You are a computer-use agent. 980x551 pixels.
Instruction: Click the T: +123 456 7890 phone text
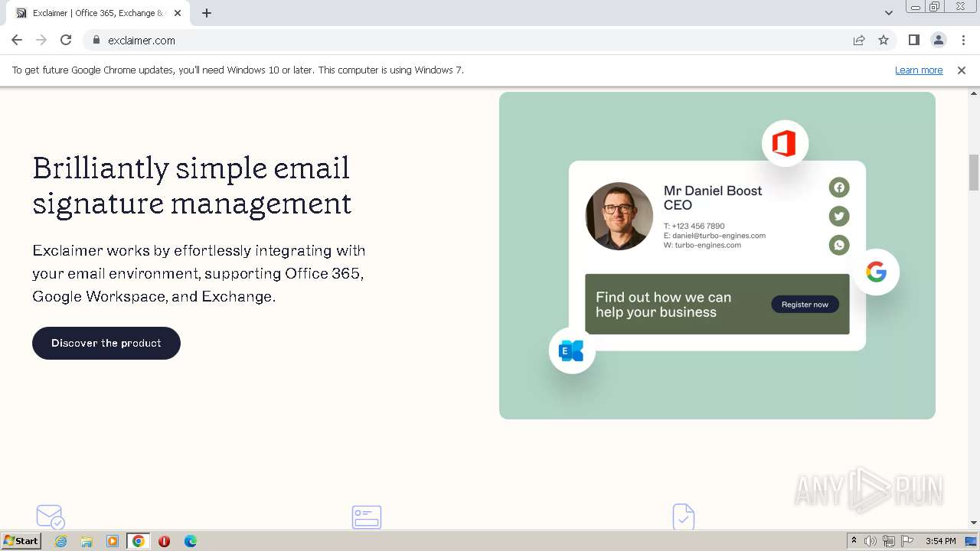694,227
